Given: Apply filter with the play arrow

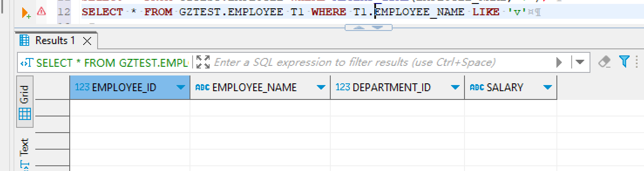Looking at the screenshot, I should click(x=559, y=62).
